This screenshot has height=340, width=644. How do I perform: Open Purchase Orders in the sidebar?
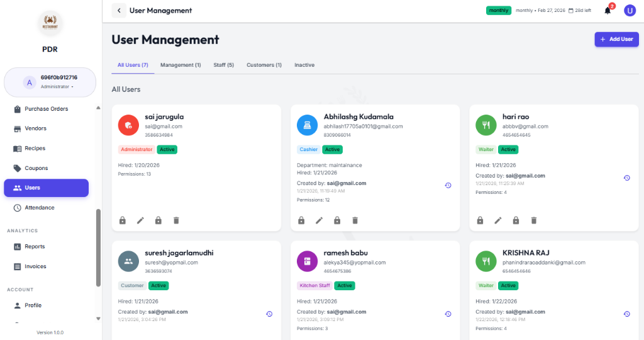[x=46, y=109]
